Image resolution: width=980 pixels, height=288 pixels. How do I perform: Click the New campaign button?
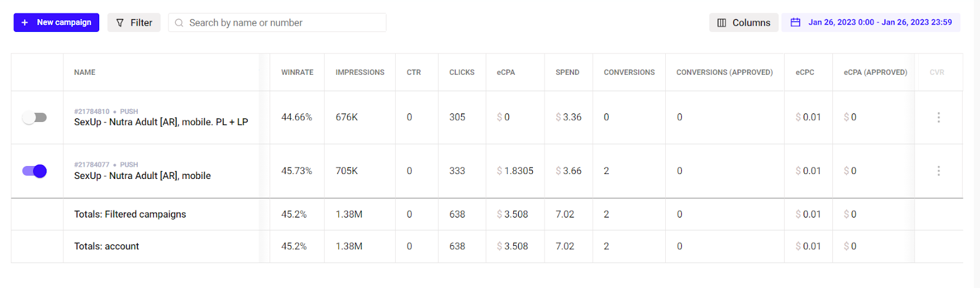[56, 23]
